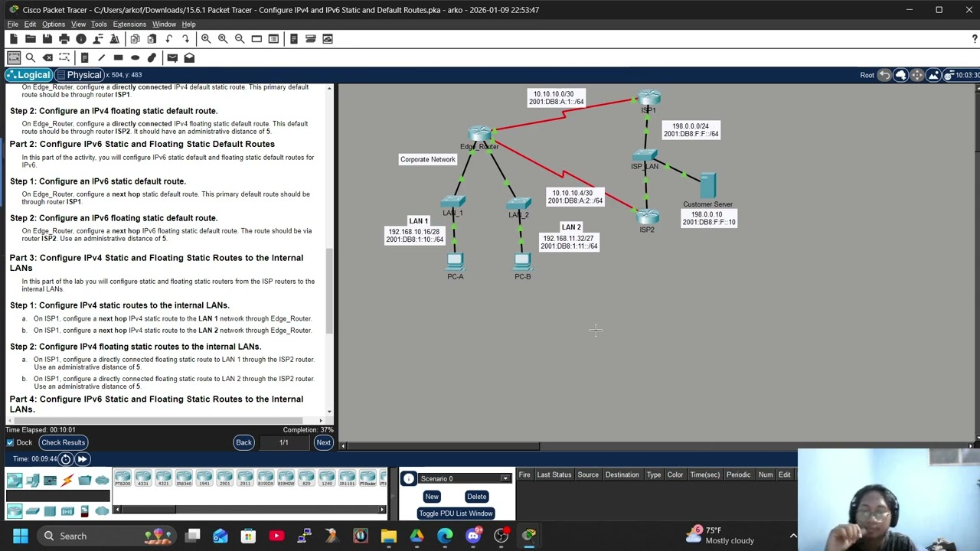Click the Next instruction button

pyautogui.click(x=323, y=442)
